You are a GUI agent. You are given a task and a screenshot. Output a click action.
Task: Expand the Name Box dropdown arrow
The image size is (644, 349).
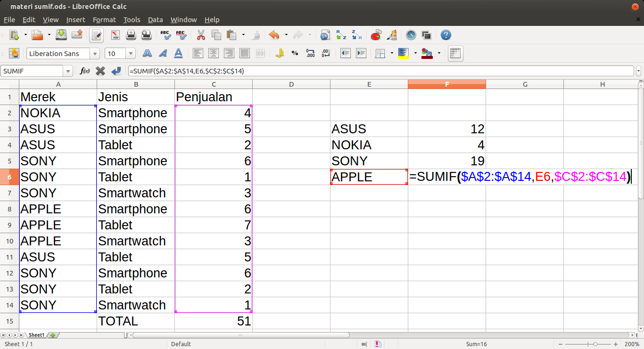point(68,71)
